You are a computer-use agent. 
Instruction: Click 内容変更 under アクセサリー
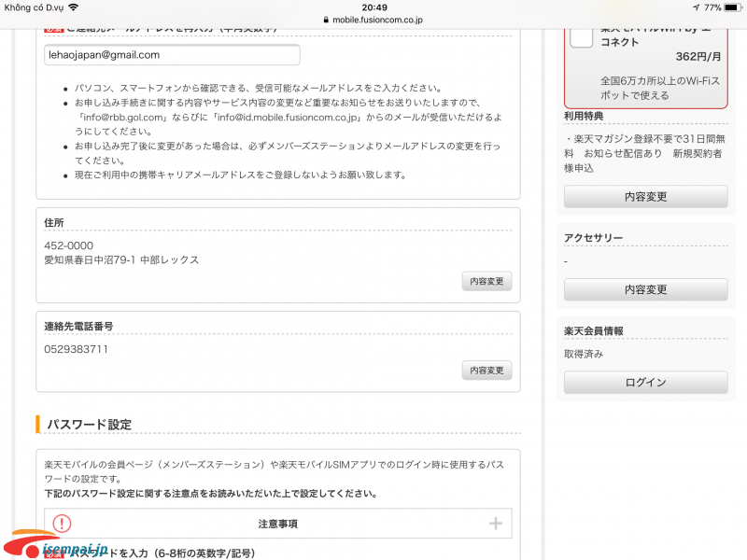tap(645, 289)
